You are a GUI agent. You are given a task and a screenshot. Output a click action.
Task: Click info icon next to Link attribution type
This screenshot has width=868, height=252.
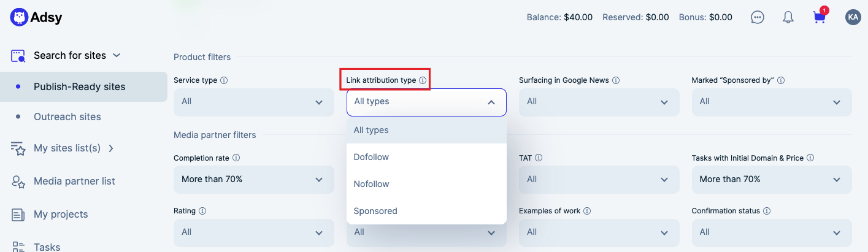pos(423,80)
